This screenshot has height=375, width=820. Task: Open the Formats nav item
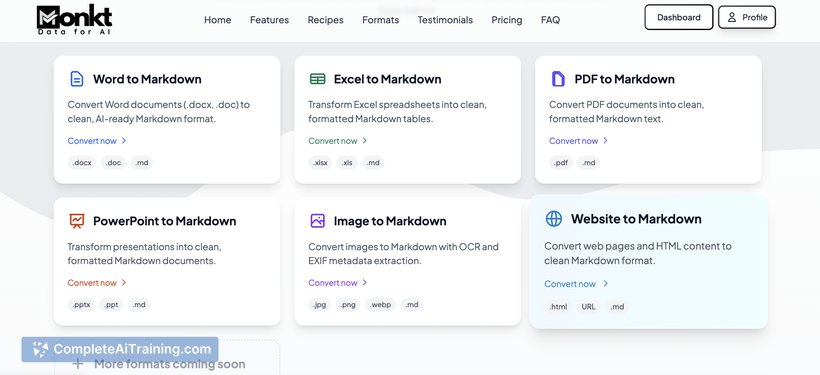pyautogui.click(x=381, y=20)
